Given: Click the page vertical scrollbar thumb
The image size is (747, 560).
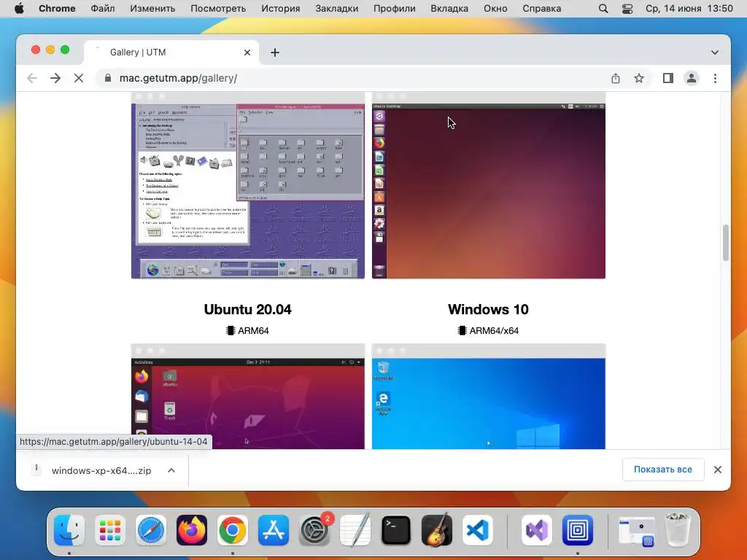Looking at the screenshot, I should (726, 243).
